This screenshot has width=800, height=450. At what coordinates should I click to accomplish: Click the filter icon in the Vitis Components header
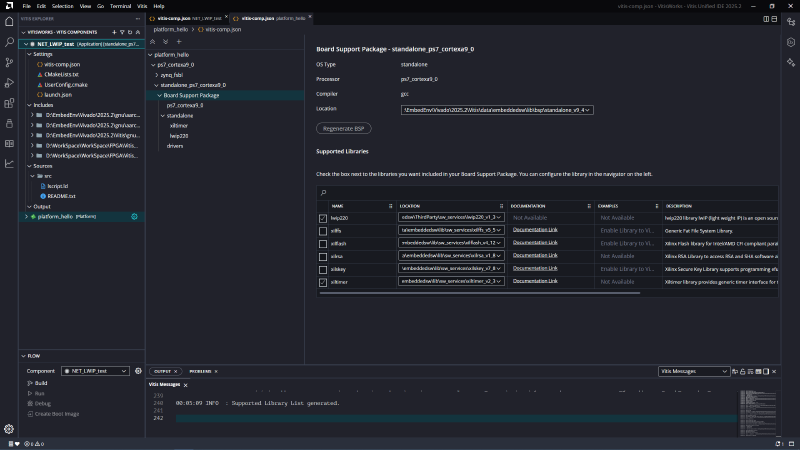point(122,32)
